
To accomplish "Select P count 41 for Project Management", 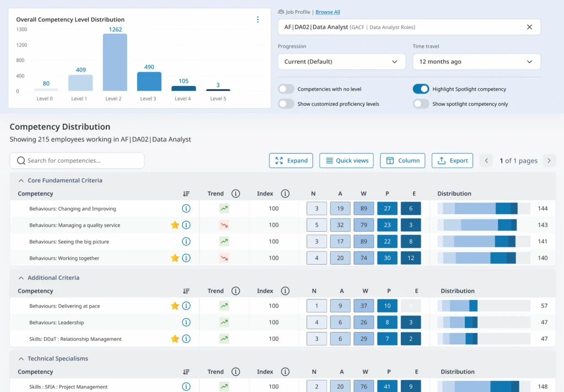I will (x=387, y=386).
